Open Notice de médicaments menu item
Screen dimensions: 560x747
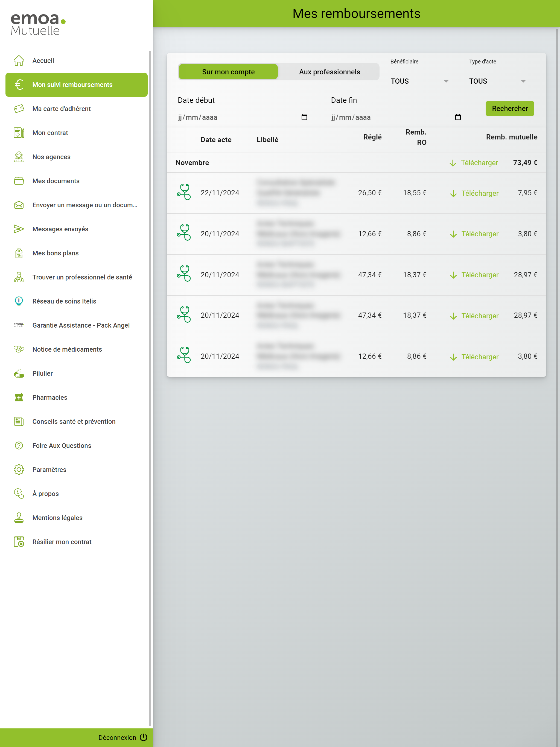pos(76,349)
